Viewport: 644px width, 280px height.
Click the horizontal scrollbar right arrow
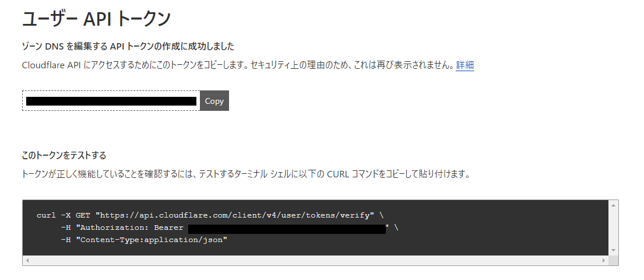[604, 260]
